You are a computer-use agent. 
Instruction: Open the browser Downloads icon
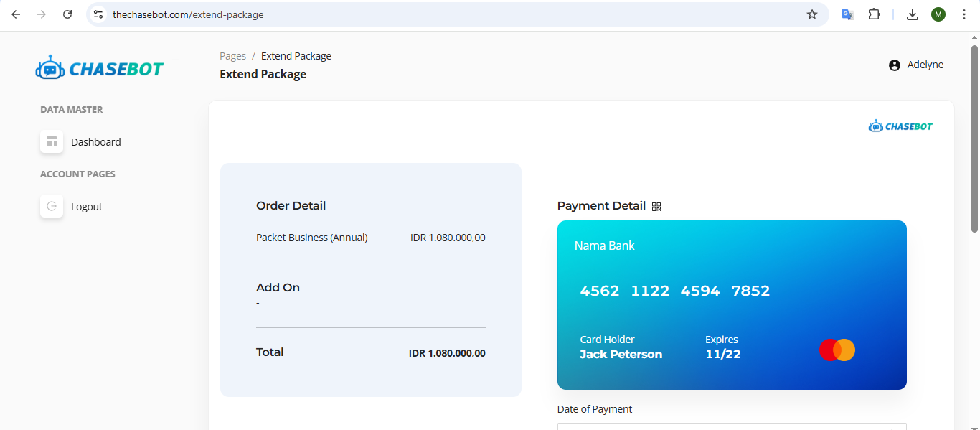(x=913, y=14)
